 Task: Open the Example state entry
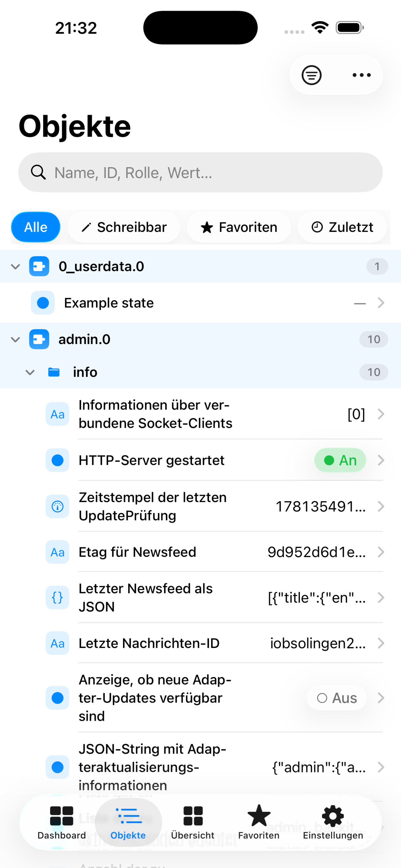click(x=200, y=302)
